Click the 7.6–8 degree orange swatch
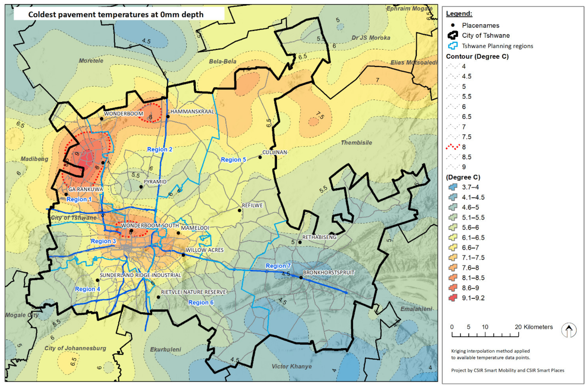The height and width of the screenshot is (388, 588). click(453, 268)
